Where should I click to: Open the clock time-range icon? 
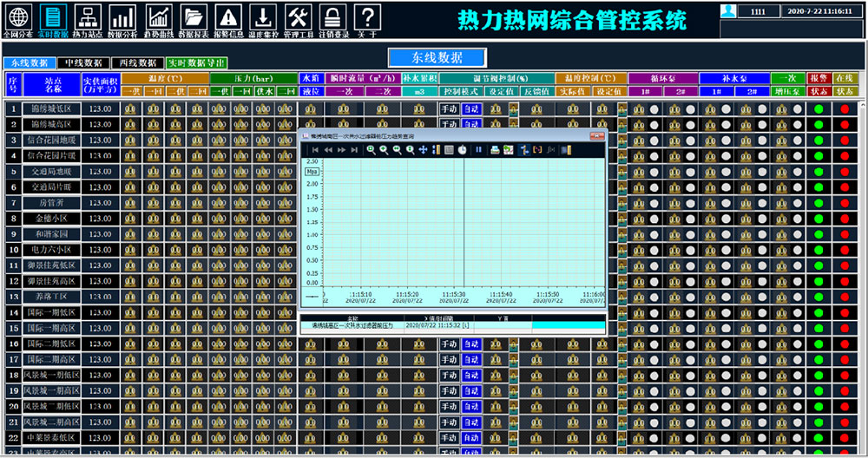pyautogui.click(x=463, y=150)
